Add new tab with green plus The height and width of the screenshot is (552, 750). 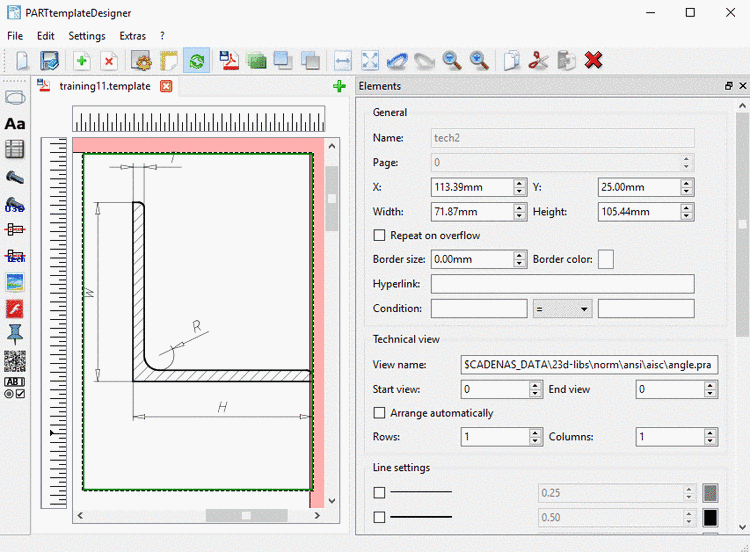340,86
